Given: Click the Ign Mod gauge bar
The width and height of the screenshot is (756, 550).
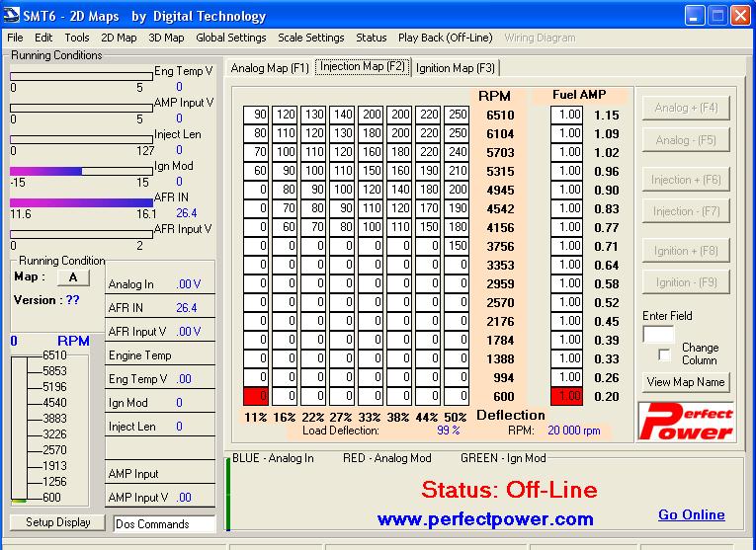Looking at the screenshot, I should pos(81,171).
